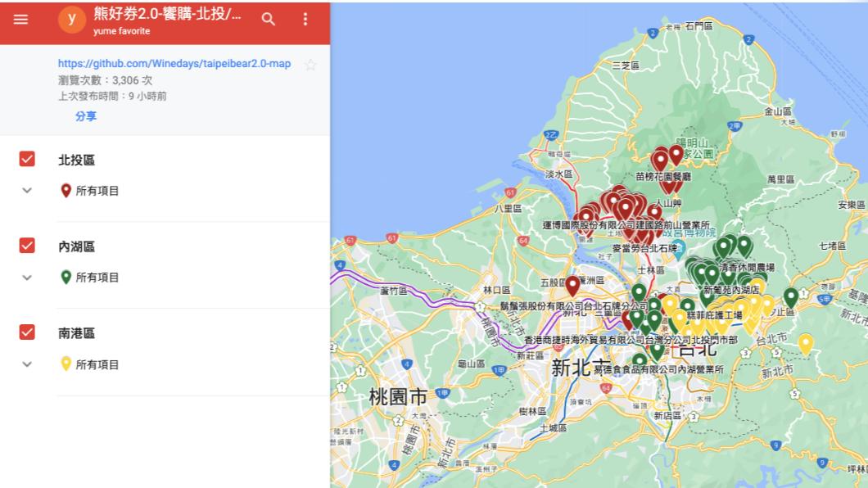This screenshot has width=868, height=488.
Task: Expand the 北投區 所有項目 chevron
Action: coord(26,190)
